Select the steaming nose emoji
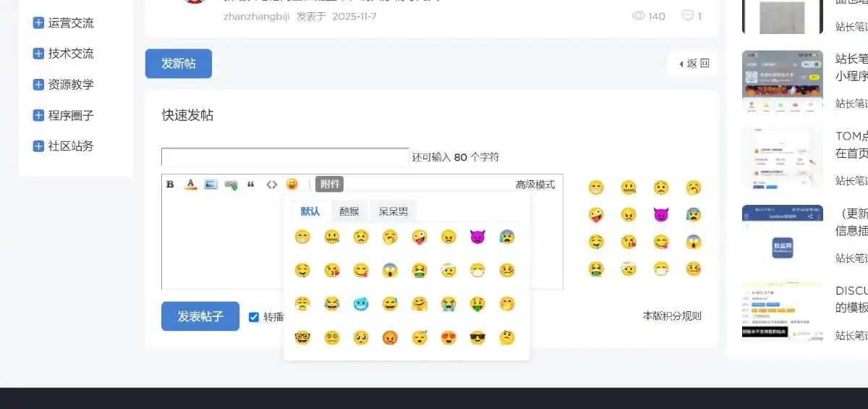Image resolution: width=868 pixels, height=409 pixels. point(302,303)
